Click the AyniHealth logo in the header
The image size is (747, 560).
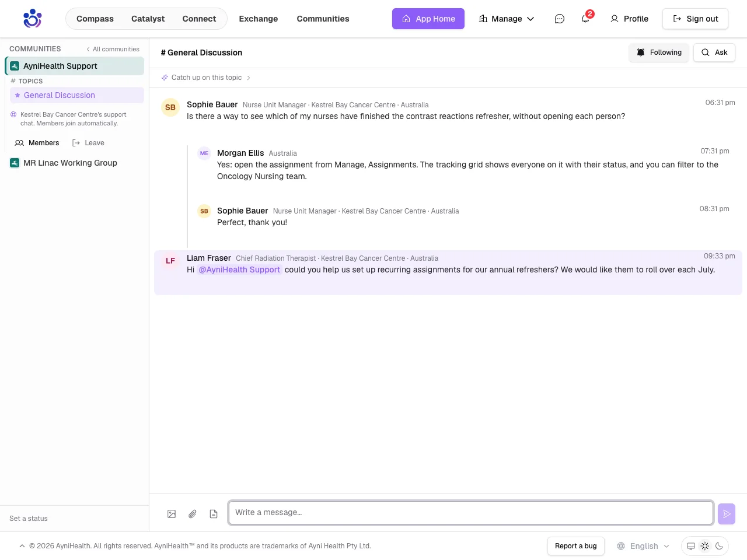(32, 19)
